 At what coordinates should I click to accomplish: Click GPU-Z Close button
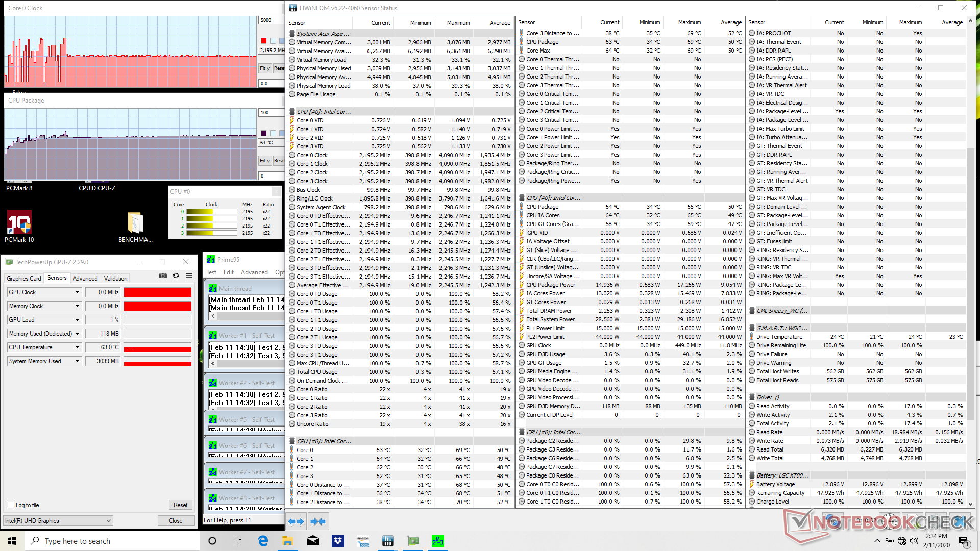[x=176, y=521]
